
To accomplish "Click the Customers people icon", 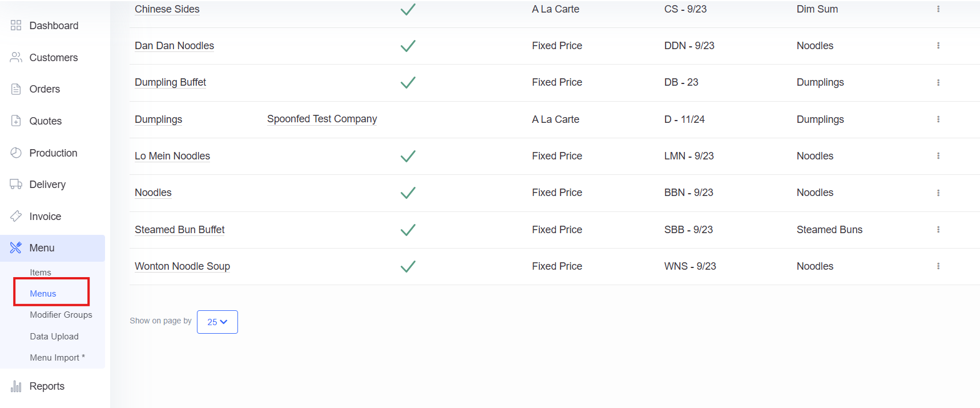I will pos(16,57).
